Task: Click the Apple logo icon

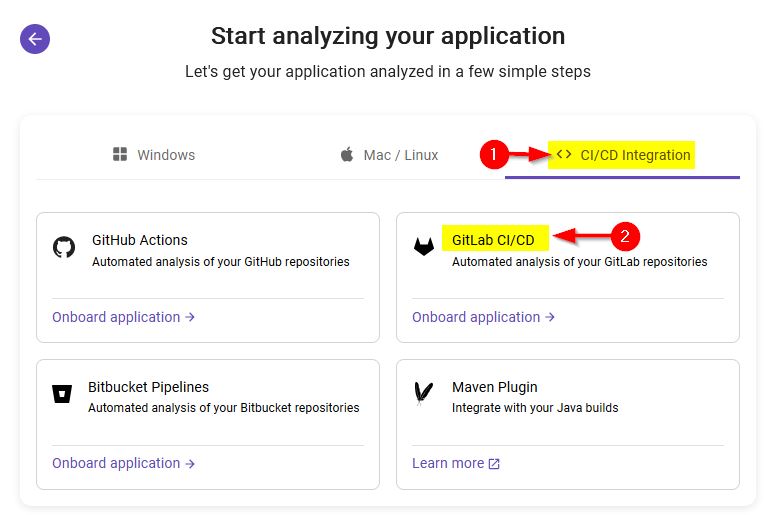Action: coord(347,155)
